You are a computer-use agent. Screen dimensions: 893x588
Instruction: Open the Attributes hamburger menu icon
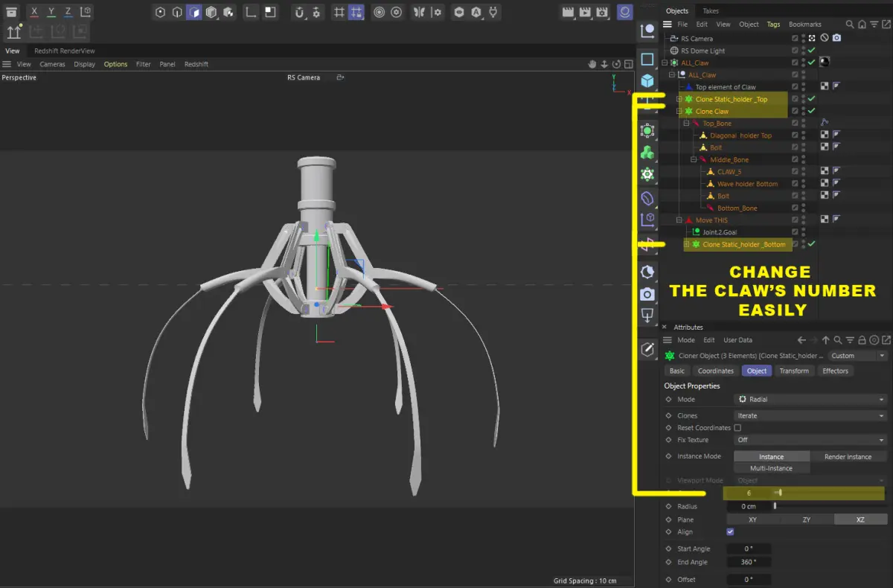tap(668, 340)
